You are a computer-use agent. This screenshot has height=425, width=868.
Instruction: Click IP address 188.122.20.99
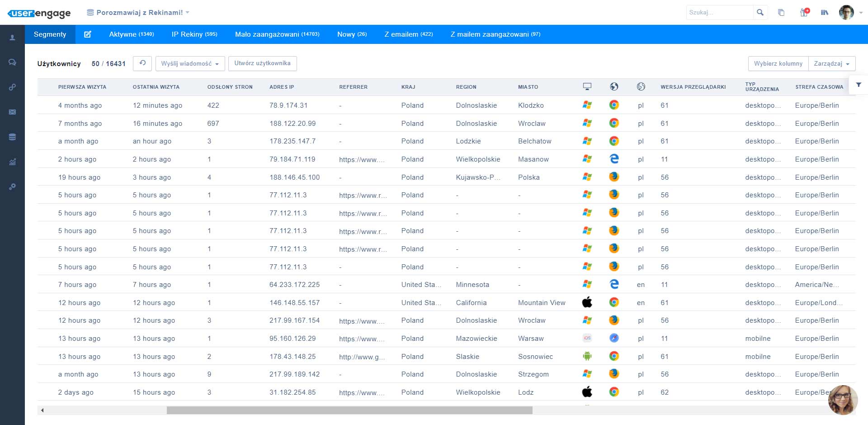pos(292,123)
